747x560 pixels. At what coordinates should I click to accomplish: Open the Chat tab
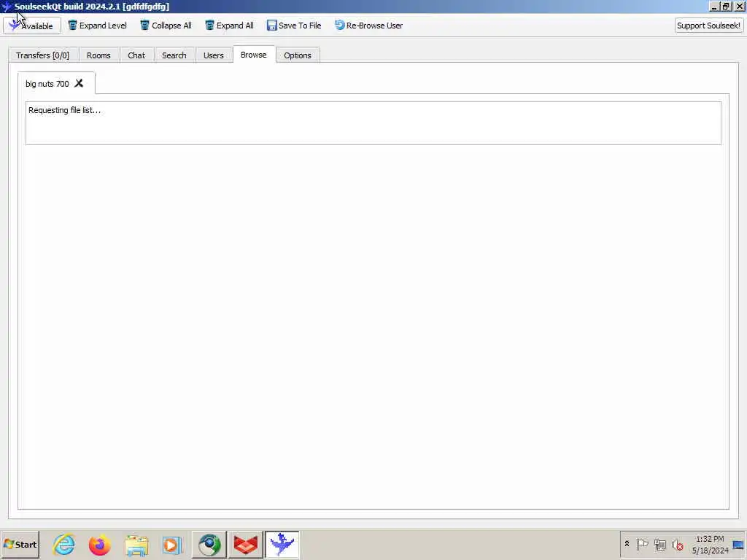(136, 55)
